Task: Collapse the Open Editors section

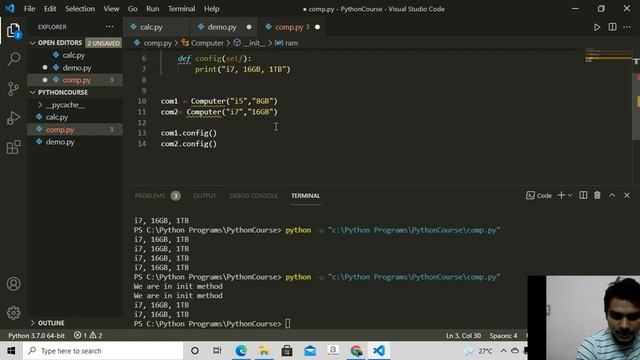Action: pos(33,43)
